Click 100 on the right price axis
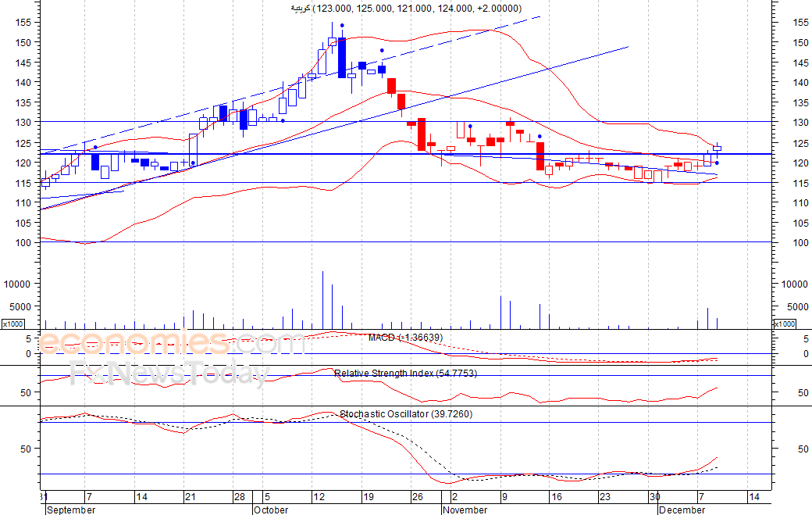The image size is (812, 515). [800, 242]
